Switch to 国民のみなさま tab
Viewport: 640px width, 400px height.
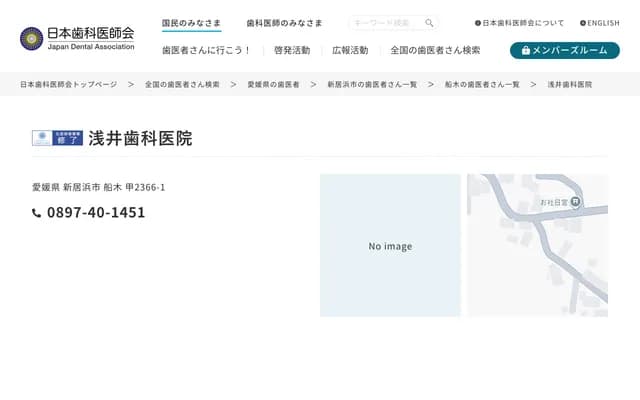point(191,22)
